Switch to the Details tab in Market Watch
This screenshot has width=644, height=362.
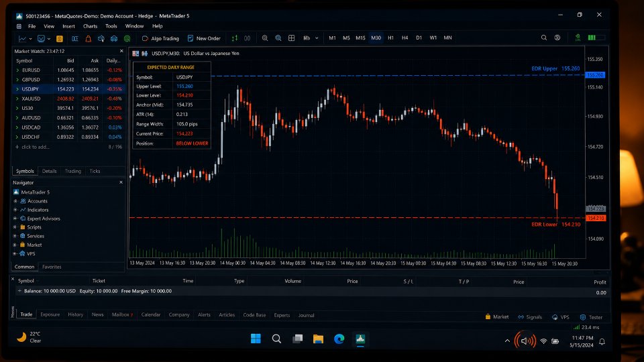49,171
